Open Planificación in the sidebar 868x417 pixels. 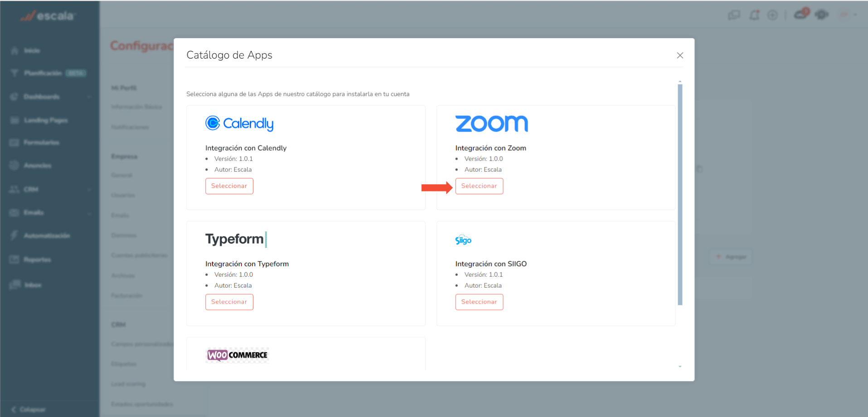[x=43, y=73]
